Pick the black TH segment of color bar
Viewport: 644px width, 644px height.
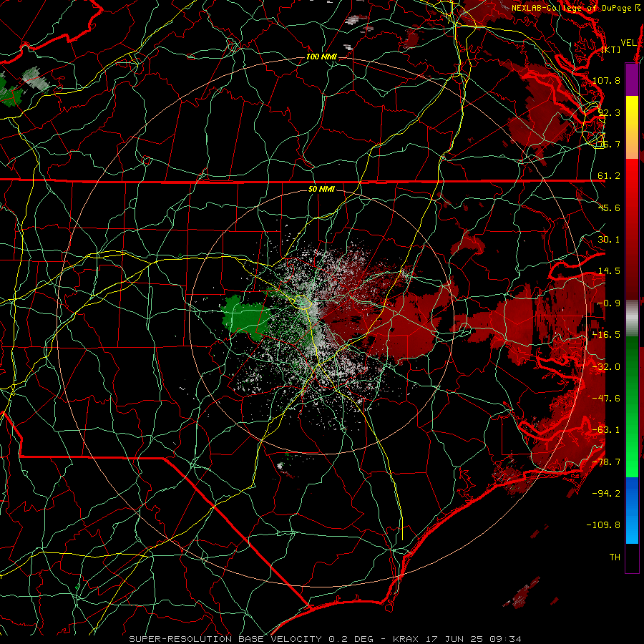coord(632,558)
